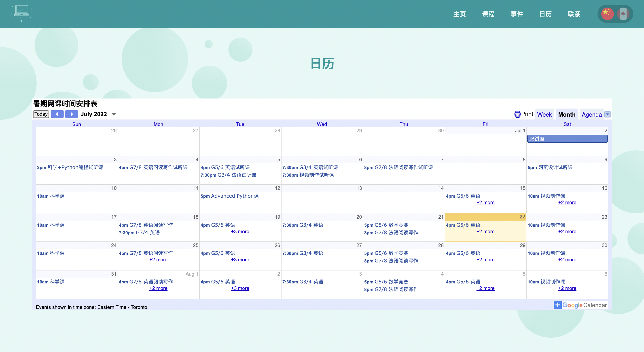Open the blue IB讲座 event bar
Screen dimensions: 644x352
tap(567, 139)
